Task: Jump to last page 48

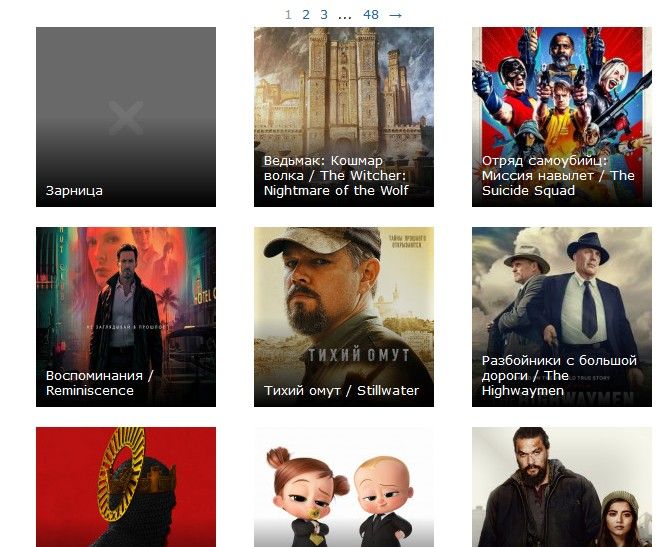Action: (x=371, y=15)
